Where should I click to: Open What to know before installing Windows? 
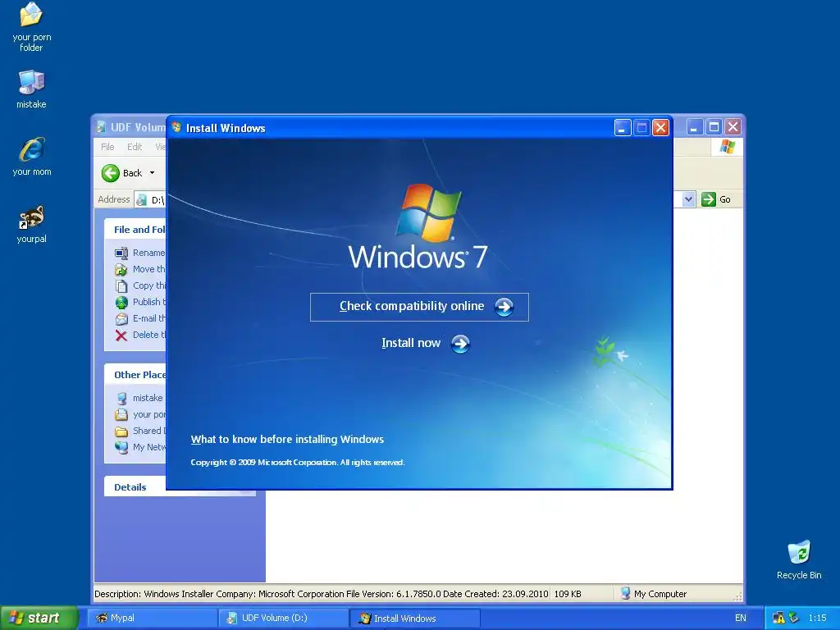click(x=287, y=440)
